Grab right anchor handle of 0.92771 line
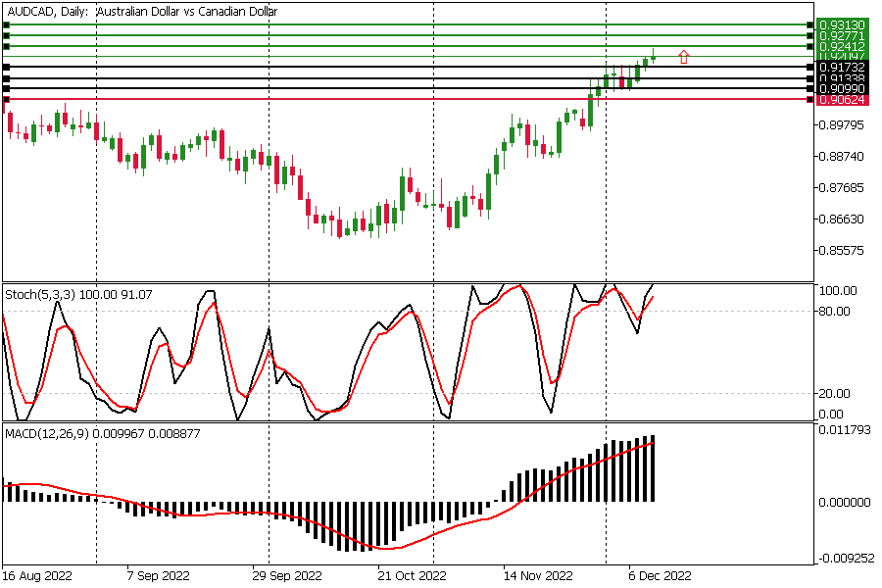This screenshot has height=588, width=882. point(810,35)
